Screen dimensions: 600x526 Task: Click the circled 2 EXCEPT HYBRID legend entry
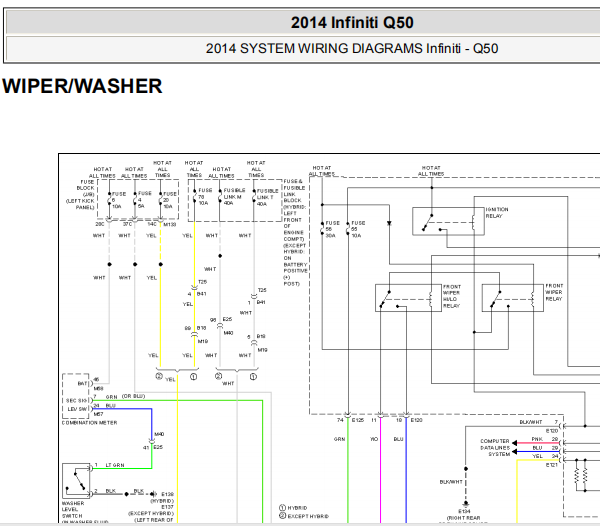click(304, 516)
